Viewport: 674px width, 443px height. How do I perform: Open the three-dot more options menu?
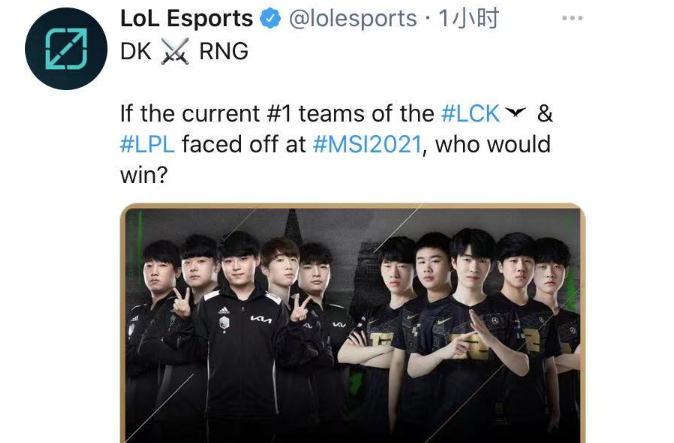click(x=572, y=18)
